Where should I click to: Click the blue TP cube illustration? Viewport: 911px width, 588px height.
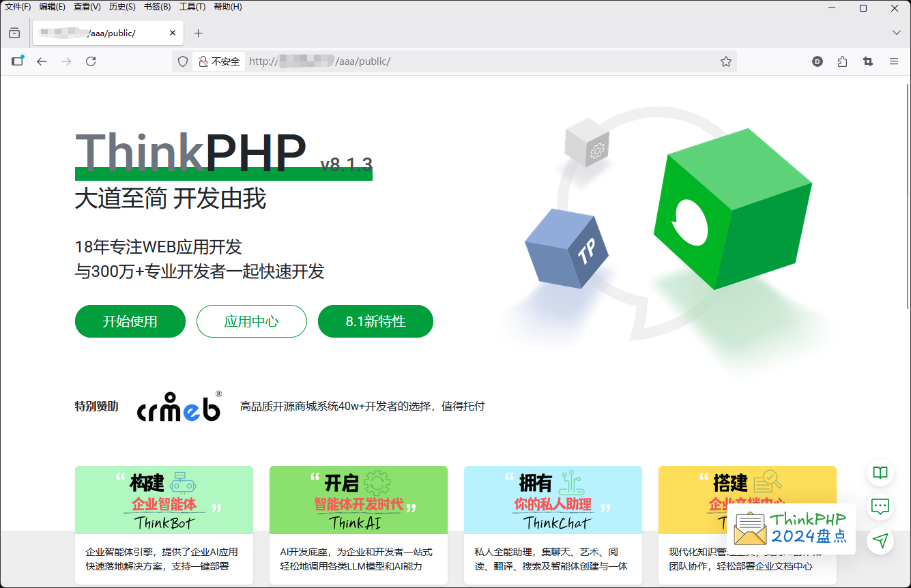(566, 248)
